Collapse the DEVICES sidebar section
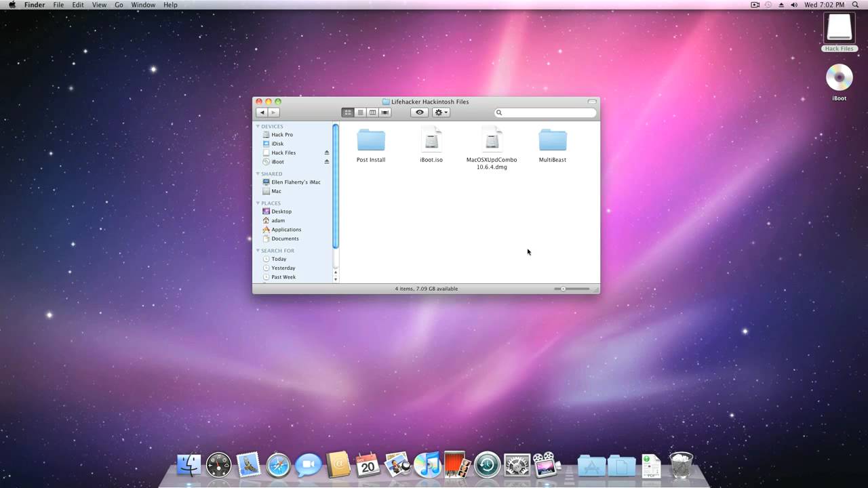 point(258,126)
